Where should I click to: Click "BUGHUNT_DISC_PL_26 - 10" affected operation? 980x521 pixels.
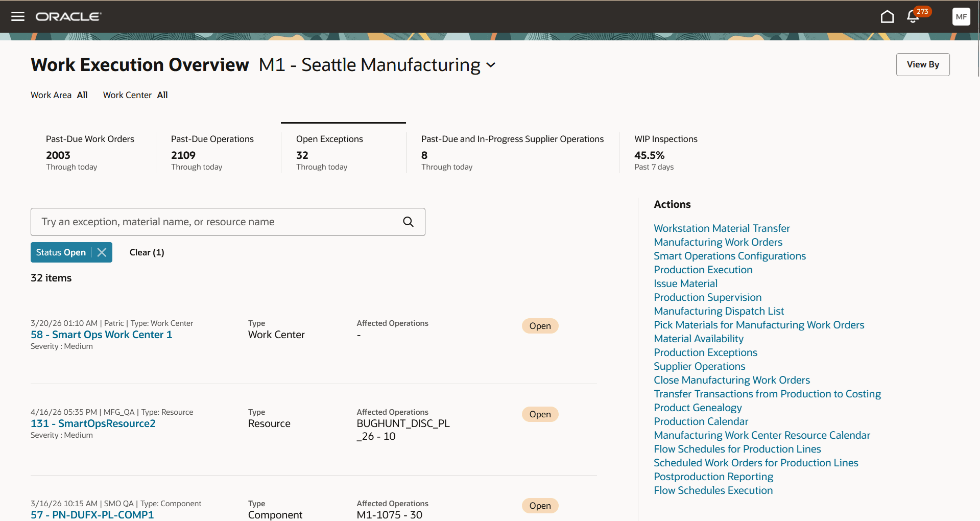pos(403,430)
